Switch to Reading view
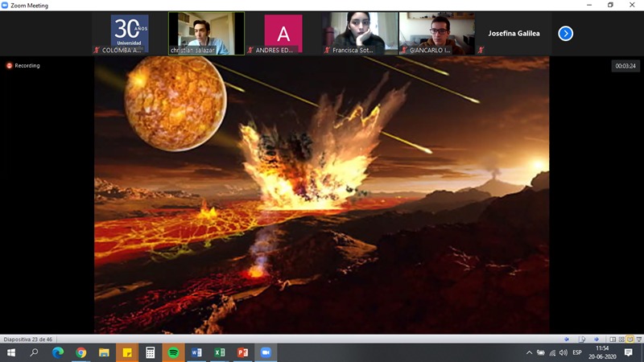This screenshot has height=362, width=644. click(x=630, y=339)
